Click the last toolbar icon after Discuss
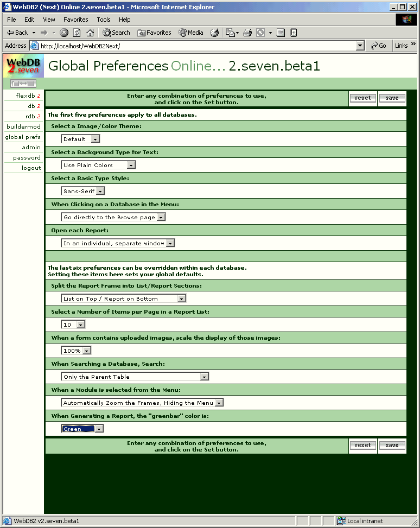420x528 pixels. point(294,33)
